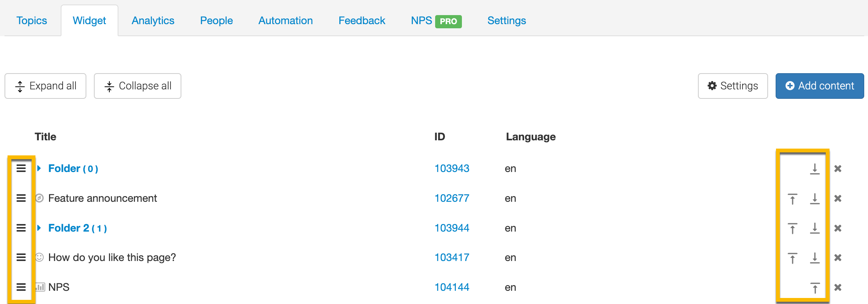Open the Automation tab
Screen dimensions: 868x304
(285, 20)
